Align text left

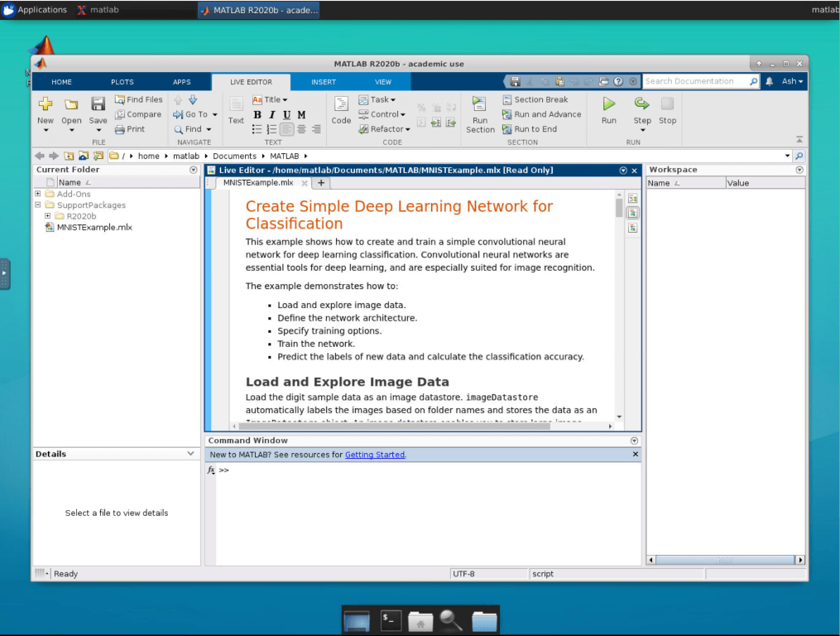point(287,129)
